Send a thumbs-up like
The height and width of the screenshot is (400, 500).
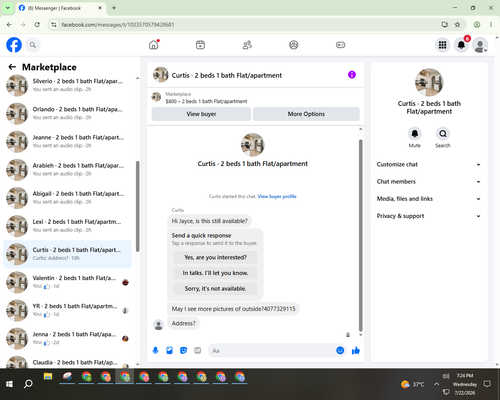pyautogui.click(x=356, y=350)
